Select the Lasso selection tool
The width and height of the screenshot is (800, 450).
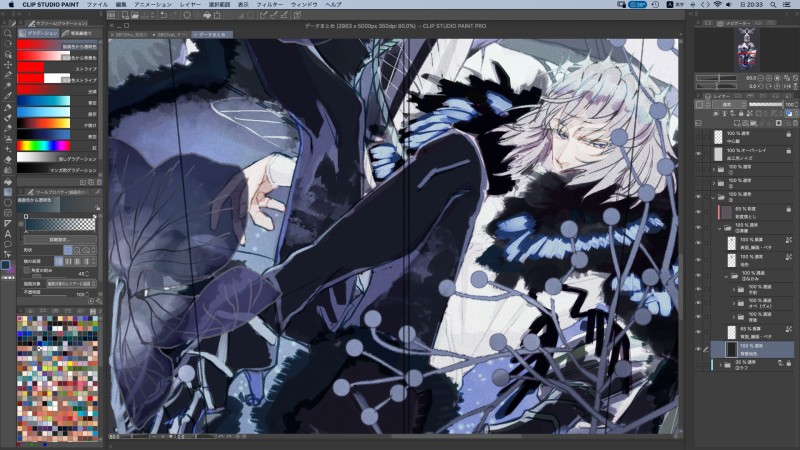[8, 76]
